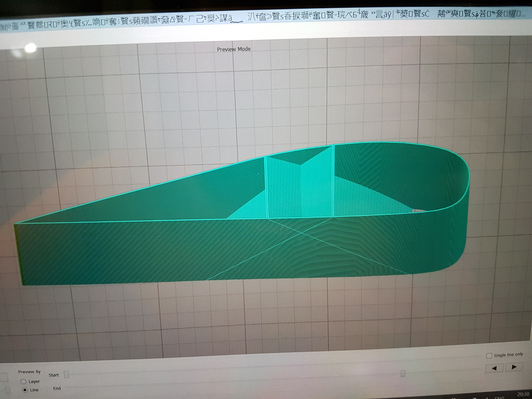
Task: Click the 'Layer' text label
Action: 34,381
